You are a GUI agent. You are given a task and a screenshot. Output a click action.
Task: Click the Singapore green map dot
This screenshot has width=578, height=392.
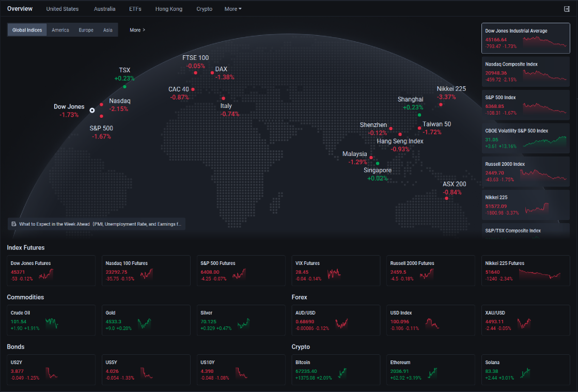(378, 163)
